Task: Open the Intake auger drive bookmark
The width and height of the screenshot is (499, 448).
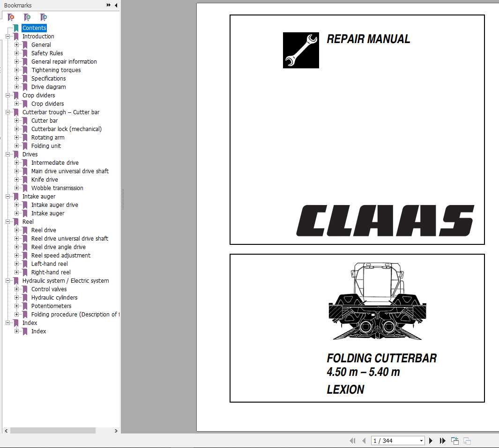Action: pyautogui.click(x=55, y=205)
